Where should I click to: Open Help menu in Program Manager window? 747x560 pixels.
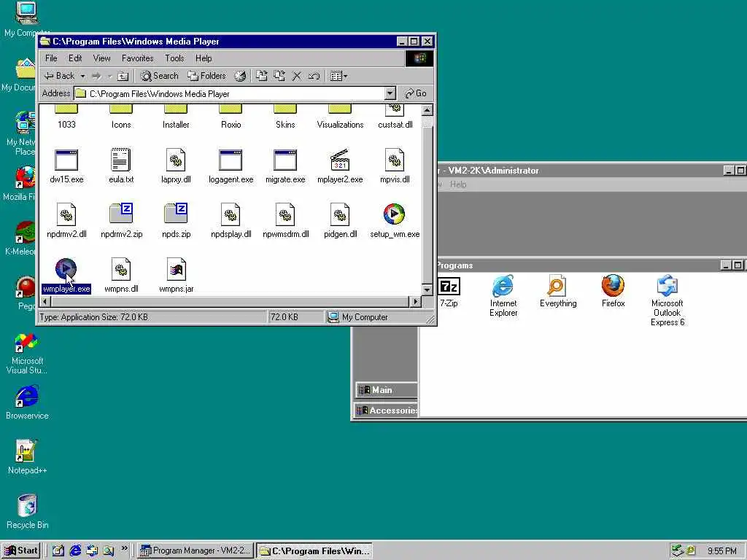[x=458, y=184]
